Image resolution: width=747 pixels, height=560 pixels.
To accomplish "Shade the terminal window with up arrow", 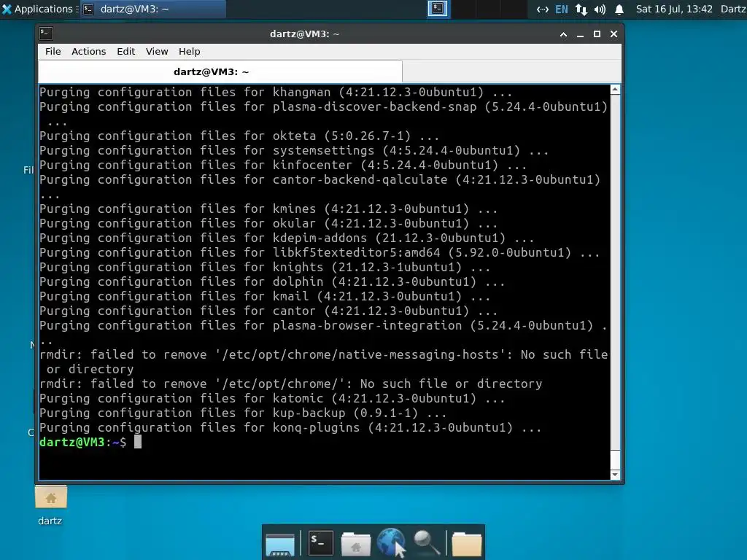I will (x=563, y=34).
